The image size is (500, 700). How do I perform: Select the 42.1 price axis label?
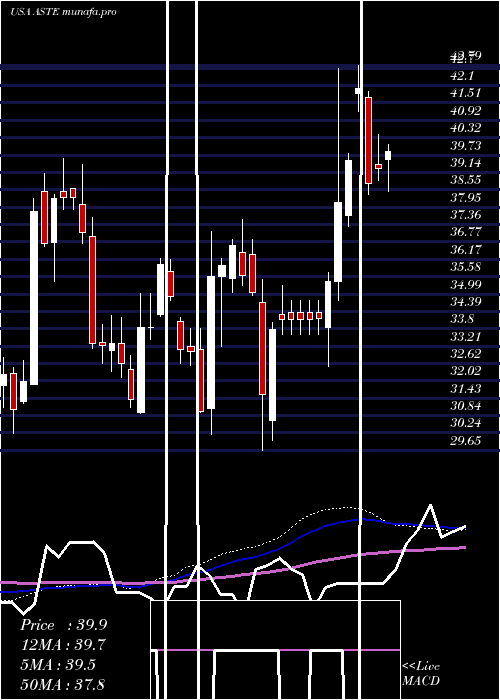point(462,76)
